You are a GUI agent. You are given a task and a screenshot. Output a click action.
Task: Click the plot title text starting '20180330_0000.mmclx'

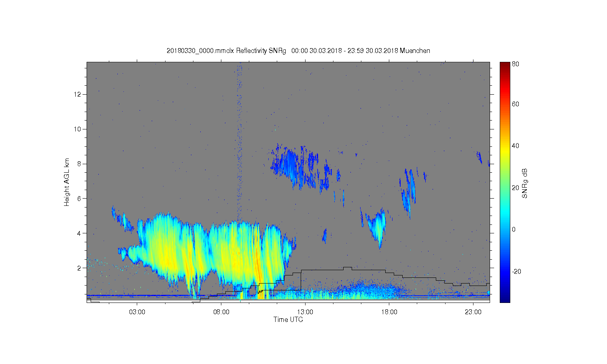pyautogui.click(x=298, y=51)
